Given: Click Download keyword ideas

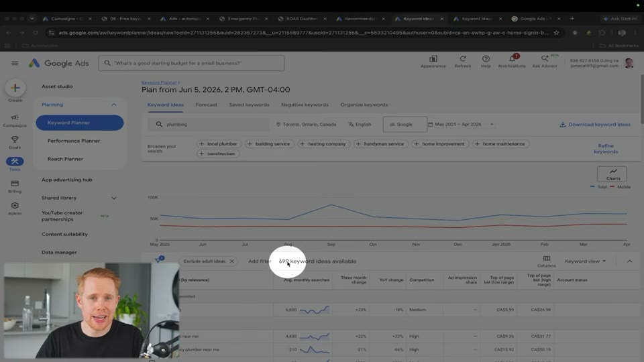Looking at the screenshot, I should 595,125.
